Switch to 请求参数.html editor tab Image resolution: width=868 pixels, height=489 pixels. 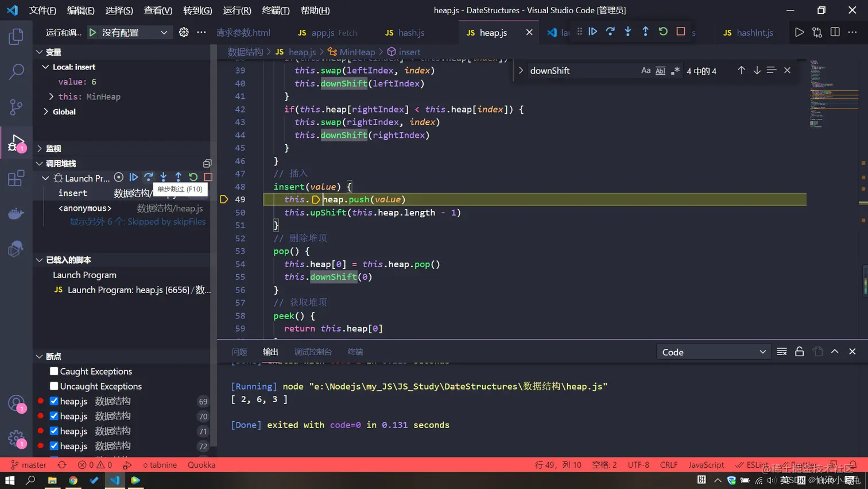click(x=243, y=33)
